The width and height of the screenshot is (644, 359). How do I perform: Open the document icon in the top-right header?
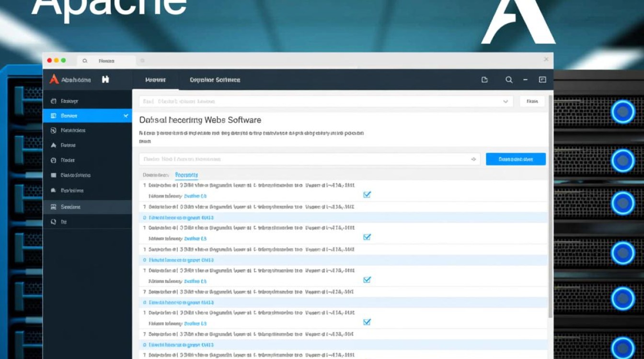pos(484,80)
